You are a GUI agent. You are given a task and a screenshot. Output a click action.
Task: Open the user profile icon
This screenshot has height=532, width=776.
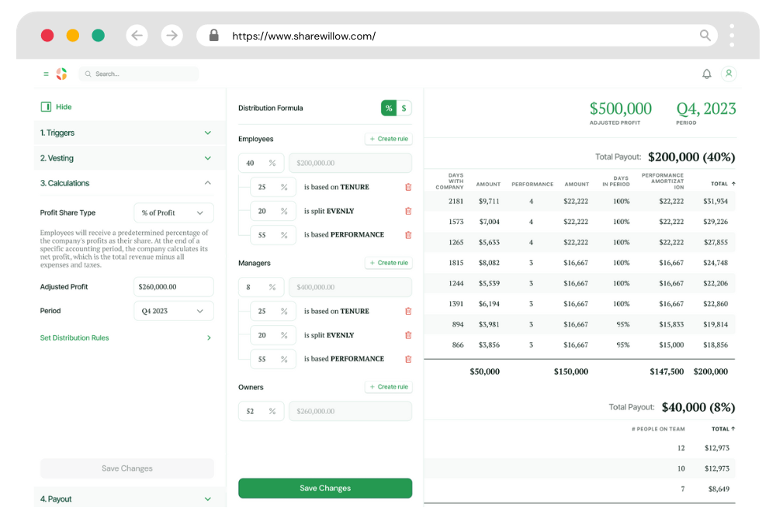729,73
